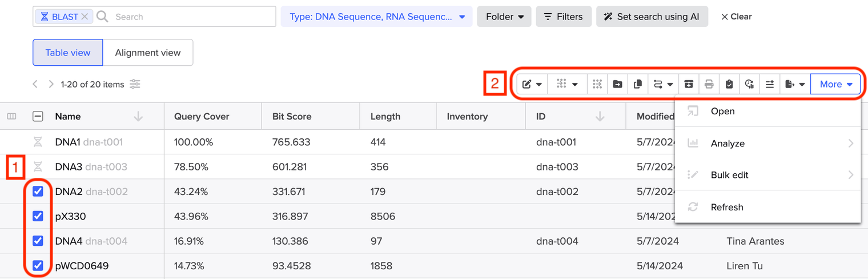Uncheck the pX330 row checkbox
Viewport: 868px width, 279px height.
38,216
